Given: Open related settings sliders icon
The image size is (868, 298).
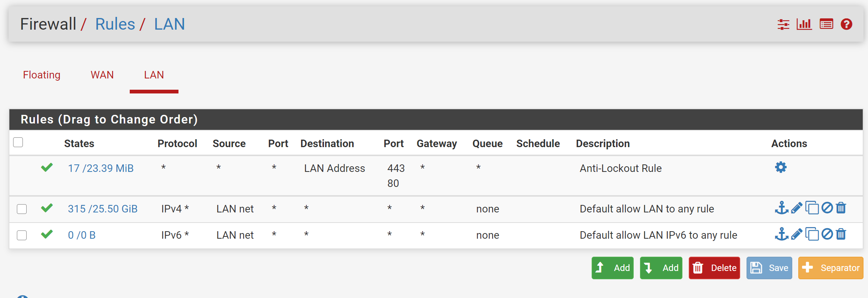Looking at the screenshot, I should pyautogui.click(x=783, y=24).
